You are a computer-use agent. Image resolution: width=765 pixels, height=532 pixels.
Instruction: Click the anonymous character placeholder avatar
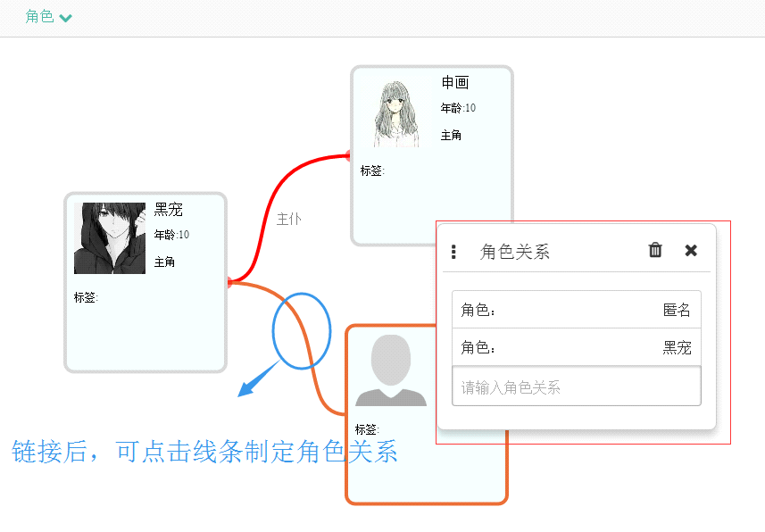[391, 370]
